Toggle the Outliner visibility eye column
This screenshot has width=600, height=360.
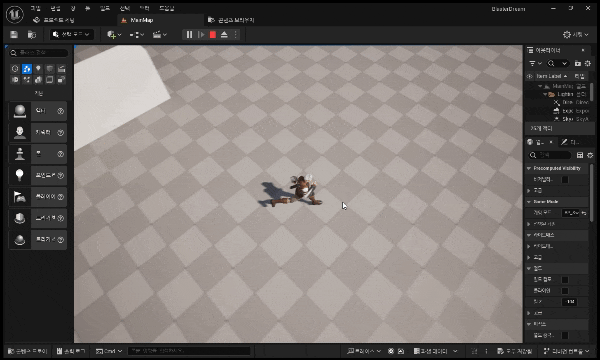530,76
